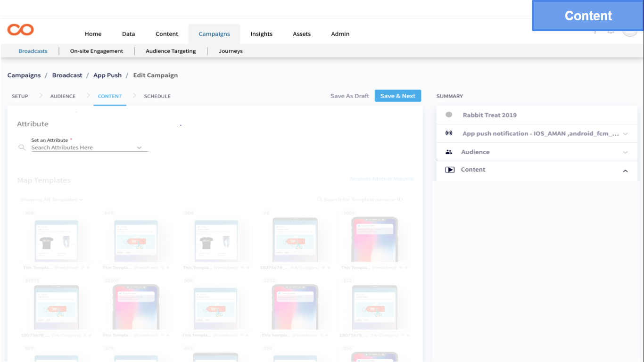644x362 pixels.
Task: Open the Home menu
Action: (x=93, y=34)
